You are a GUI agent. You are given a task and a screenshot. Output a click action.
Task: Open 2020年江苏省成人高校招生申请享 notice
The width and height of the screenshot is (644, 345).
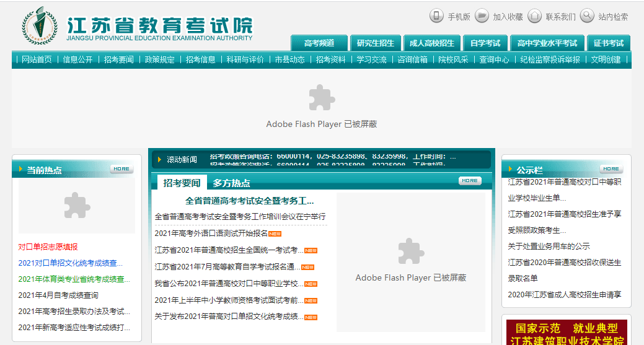point(565,295)
